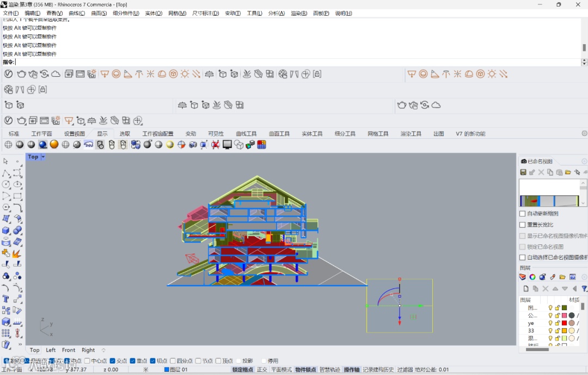Click the red color swatch of layer ye
The height and width of the screenshot is (375, 588).
[565, 323]
